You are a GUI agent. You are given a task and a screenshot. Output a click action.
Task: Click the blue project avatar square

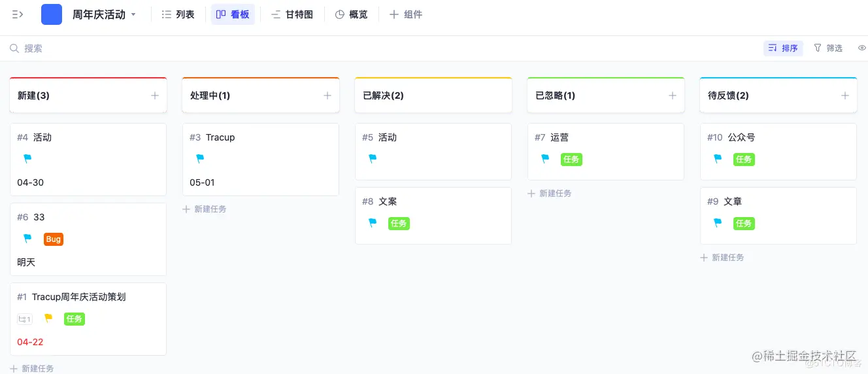(52, 14)
